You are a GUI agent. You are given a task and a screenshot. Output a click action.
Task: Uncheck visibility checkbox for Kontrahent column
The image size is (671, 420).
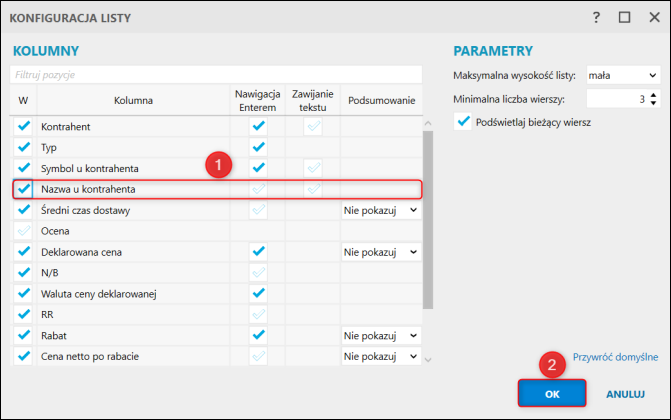point(24,126)
